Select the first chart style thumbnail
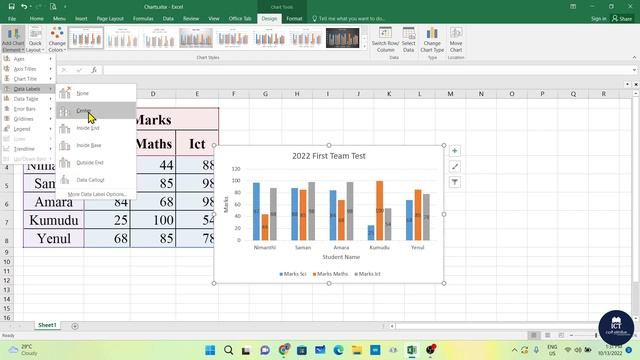Image resolution: width=640 pixels, height=360 pixels. coord(86,38)
